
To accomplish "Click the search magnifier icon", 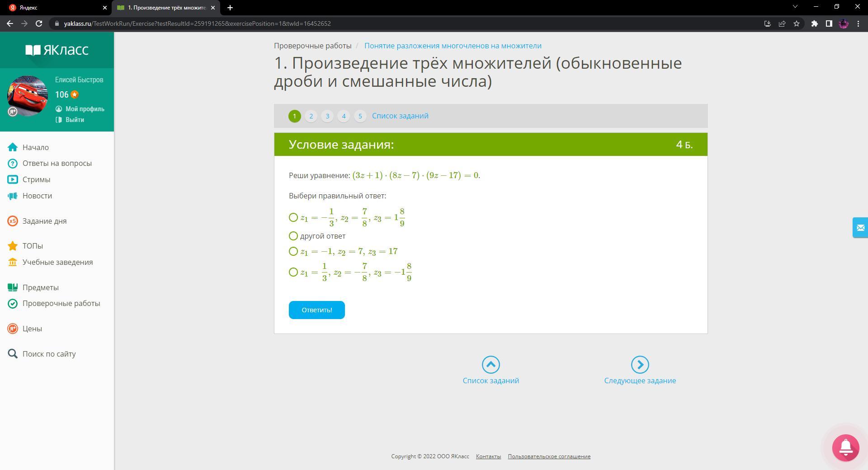I will click(13, 354).
